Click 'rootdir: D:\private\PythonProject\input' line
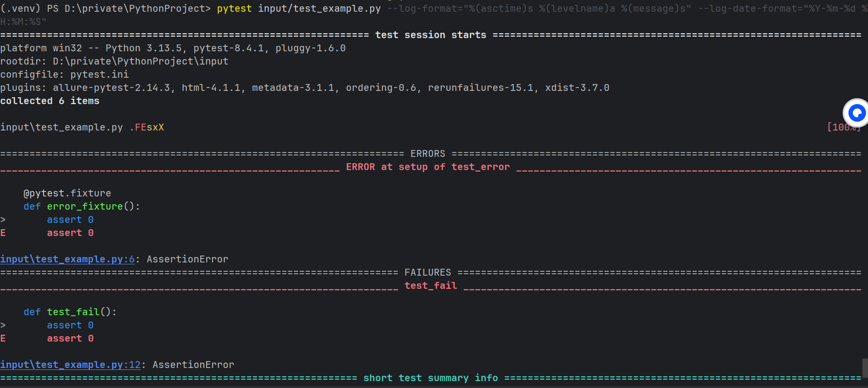 click(x=114, y=61)
